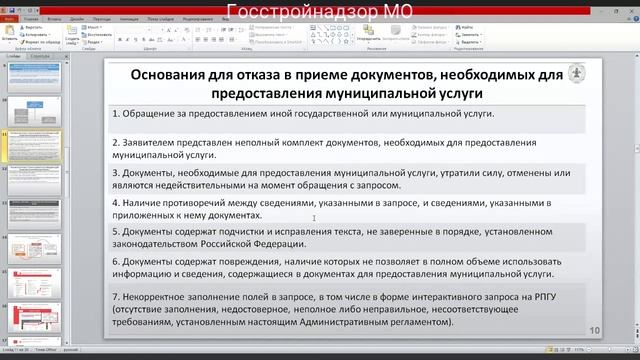Screen dimensions: 640x360
Task: Switch to the Review (Рецензирование) tab
Action: coord(198,19)
